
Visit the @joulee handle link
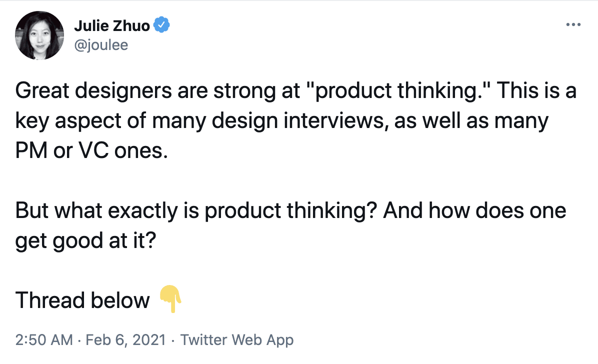101,45
